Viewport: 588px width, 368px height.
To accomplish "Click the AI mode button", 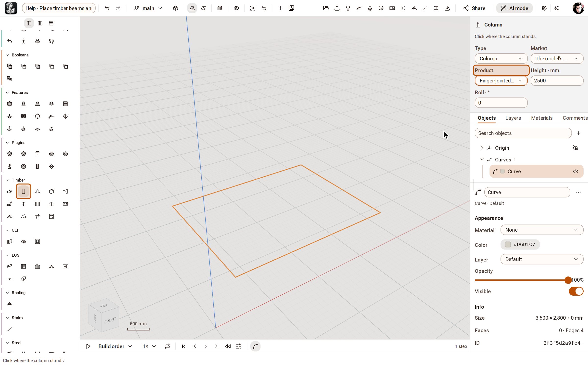I will tap(514, 8).
